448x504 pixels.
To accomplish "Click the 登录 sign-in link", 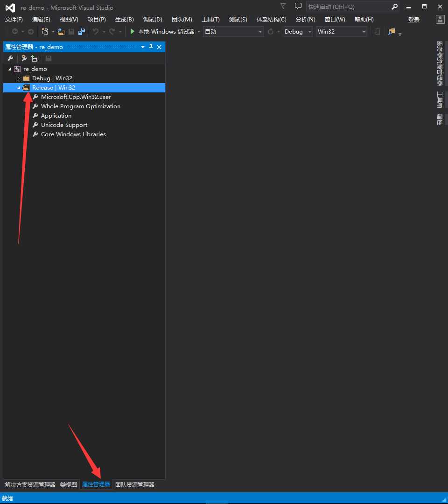I will pyautogui.click(x=414, y=20).
